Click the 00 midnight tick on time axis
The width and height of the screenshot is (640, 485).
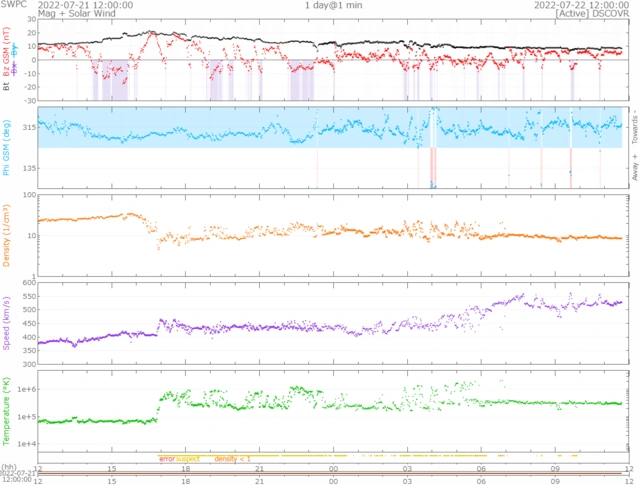click(334, 467)
